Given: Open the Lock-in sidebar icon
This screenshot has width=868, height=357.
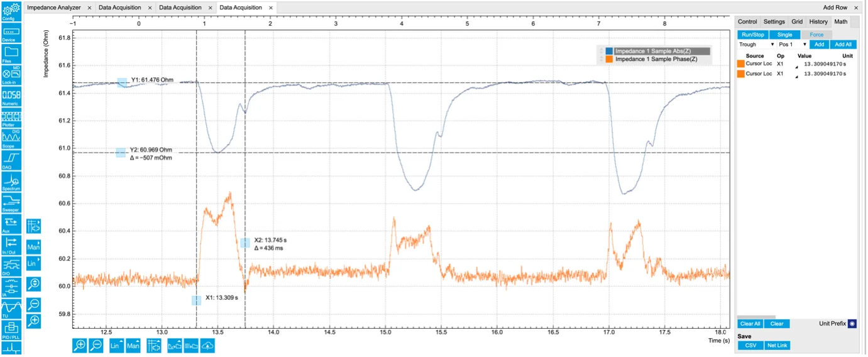Looking at the screenshot, I should click(x=11, y=75).
